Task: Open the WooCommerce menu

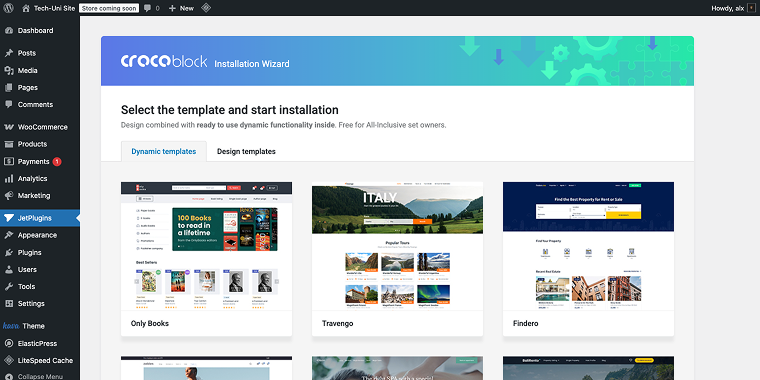Action: click(x=40, y=127)
